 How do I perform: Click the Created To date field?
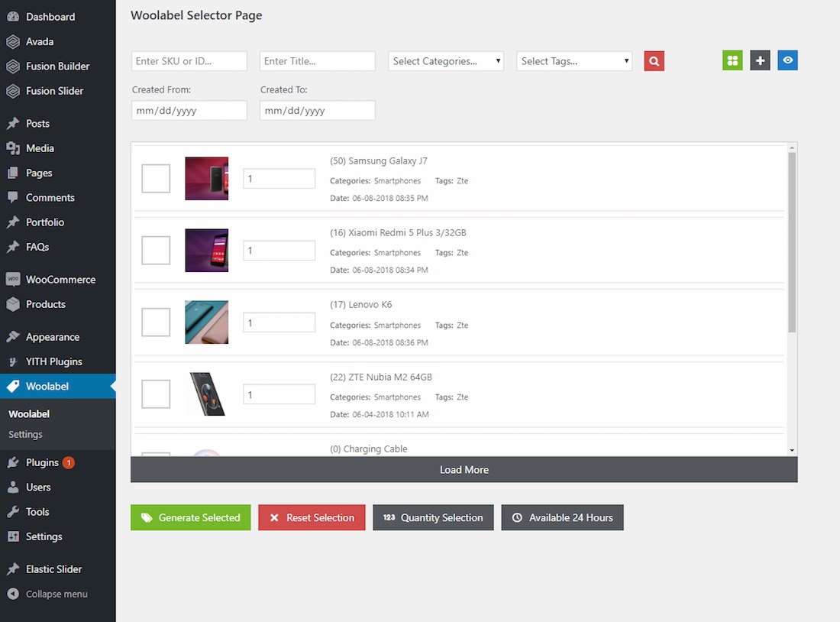pyautogui.click(x=318, y=111)
